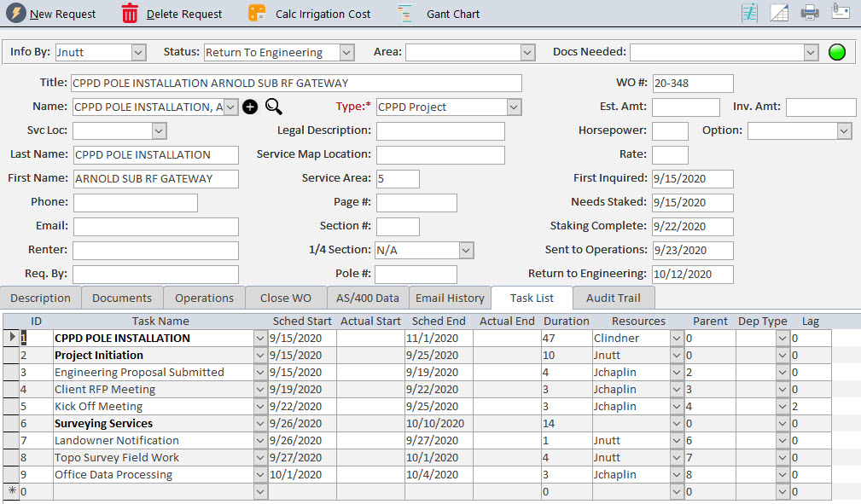
Task: Open the Type dropdown list
Action: tap(513, 107)
